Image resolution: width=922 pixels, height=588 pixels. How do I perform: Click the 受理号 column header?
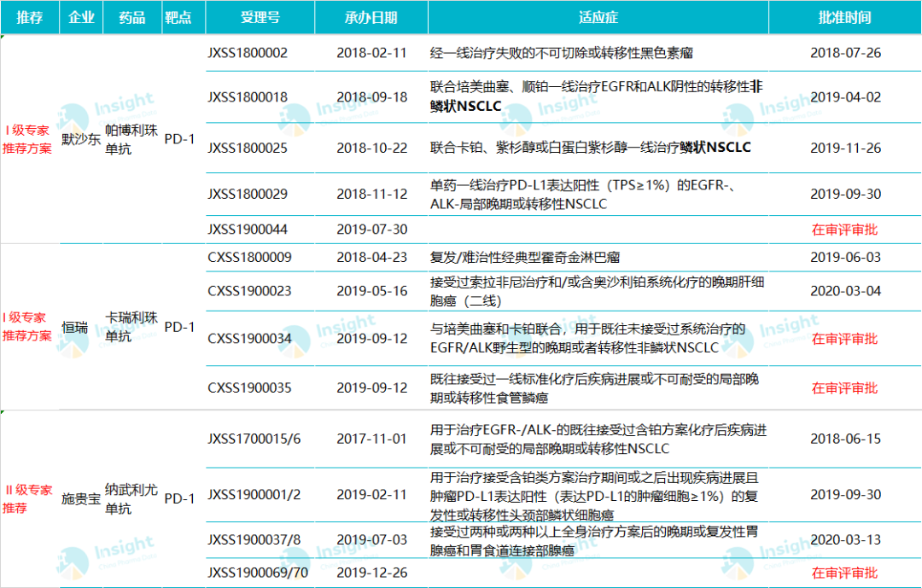click(x=260, y=18)
